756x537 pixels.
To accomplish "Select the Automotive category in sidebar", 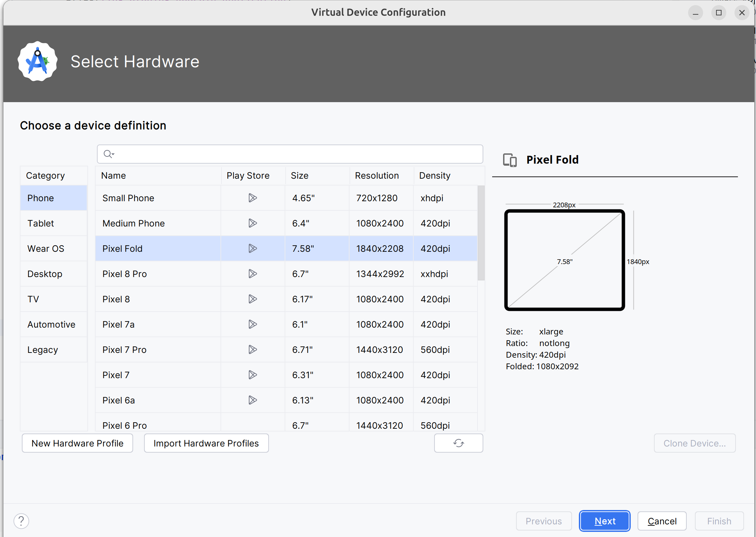I will (x=51, y=324).
